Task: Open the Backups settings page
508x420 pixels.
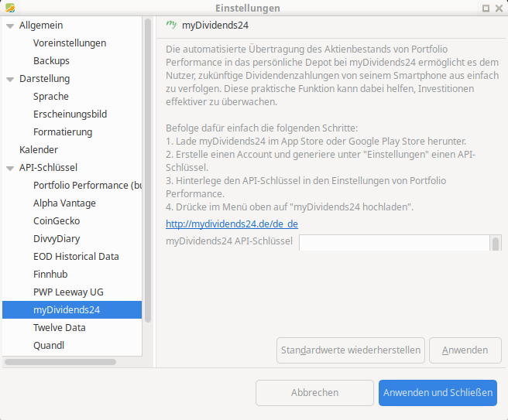Action: click(51, 61)
